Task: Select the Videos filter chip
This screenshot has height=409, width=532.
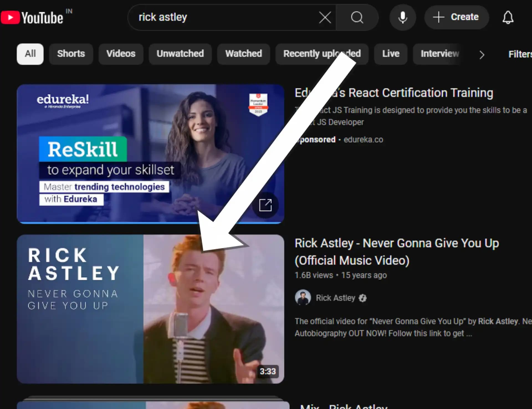Action: coord(121,54)
